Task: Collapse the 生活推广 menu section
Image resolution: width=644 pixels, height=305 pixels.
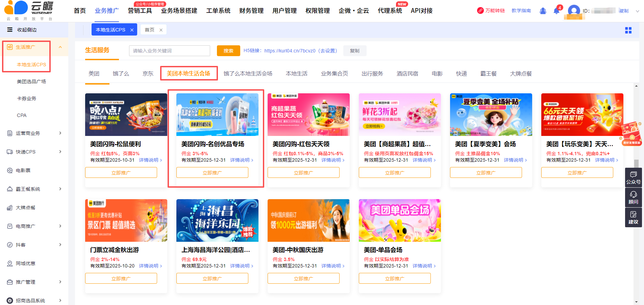Action: click(60, 47)
